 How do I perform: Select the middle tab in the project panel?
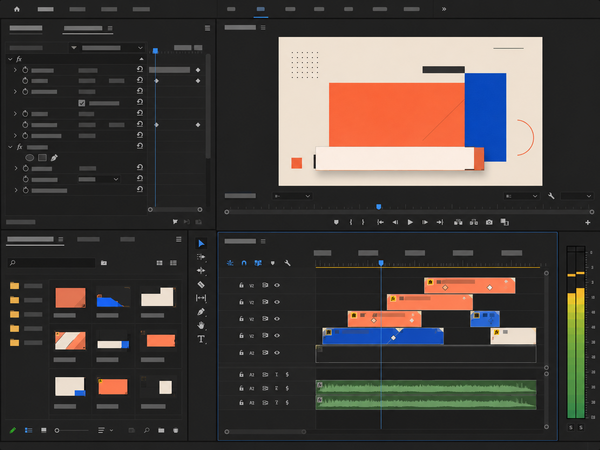click(88, 240)
